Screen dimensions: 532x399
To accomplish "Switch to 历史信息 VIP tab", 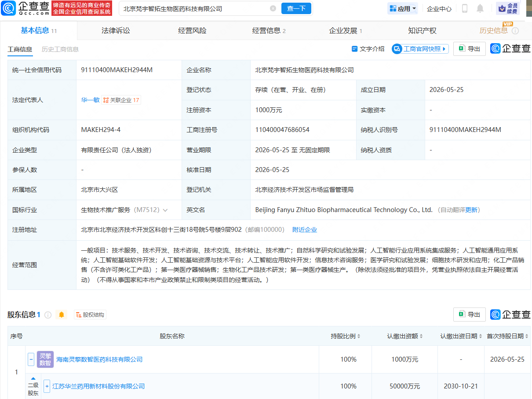I will click(494, 30).
